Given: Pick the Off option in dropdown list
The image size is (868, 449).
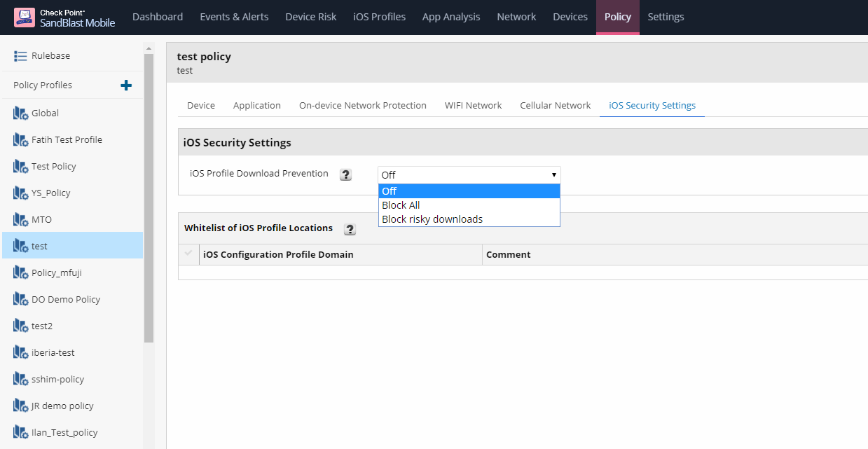Looking at the screenshot, I should click(x=390, y=191).
